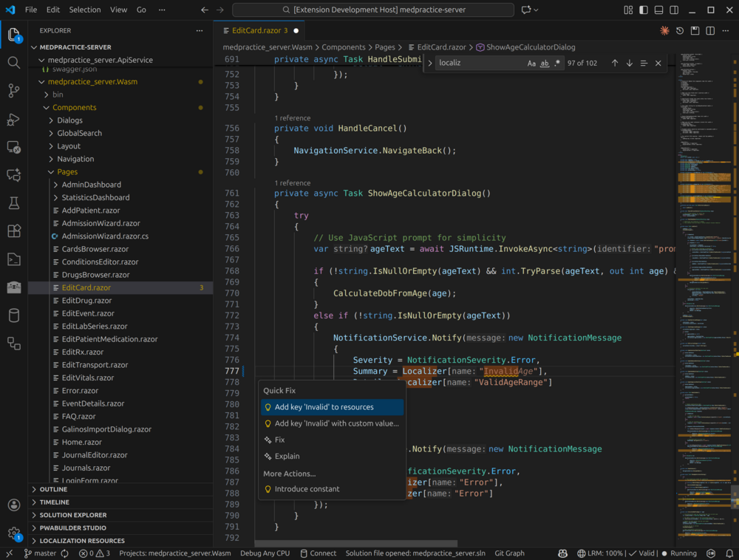Open the Manage gear icon
Viewport: 739px width, 560px height.
[x=13, y=532]
